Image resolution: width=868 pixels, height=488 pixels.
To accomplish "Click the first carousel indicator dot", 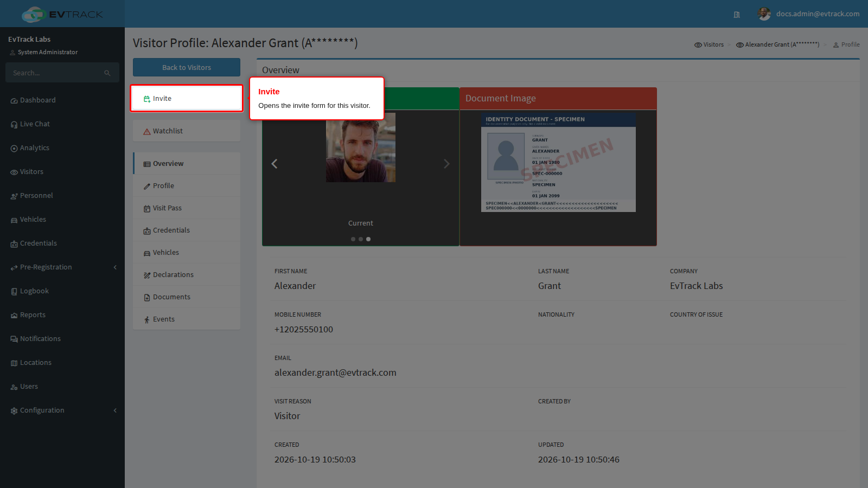I will [x=353, y=239].
